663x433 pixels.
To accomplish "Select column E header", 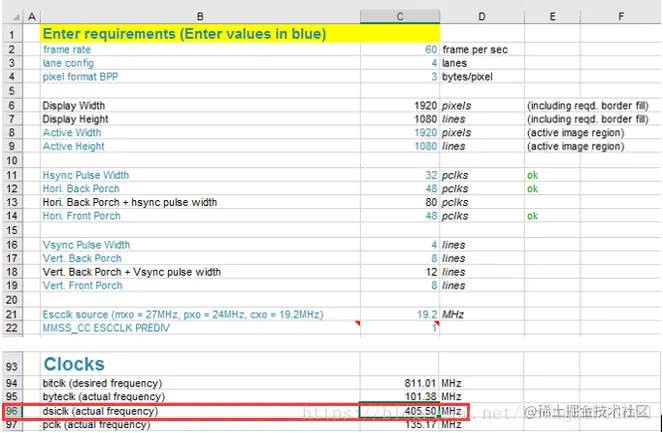I will [553, 16].
